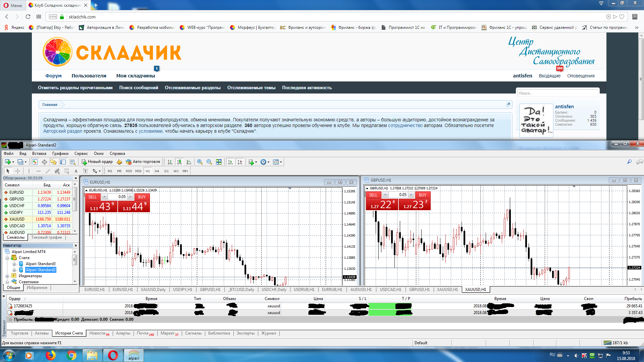The image size is (644, 362).
Task: Click the BUY button on EURUSD chart
Action: [x=142, y=197]
